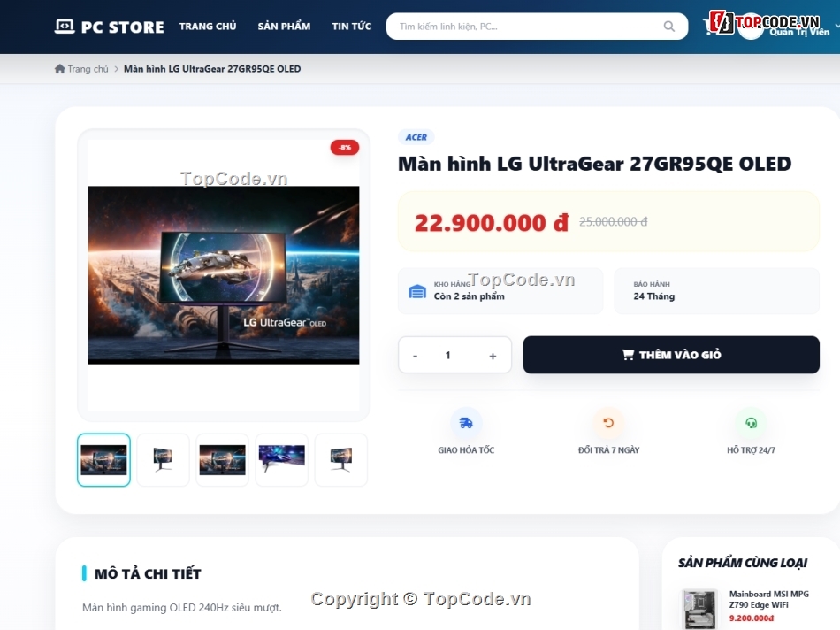Click the main LG UltraGear product image
The height and width of the screenshot is (630, 840).
224,275
